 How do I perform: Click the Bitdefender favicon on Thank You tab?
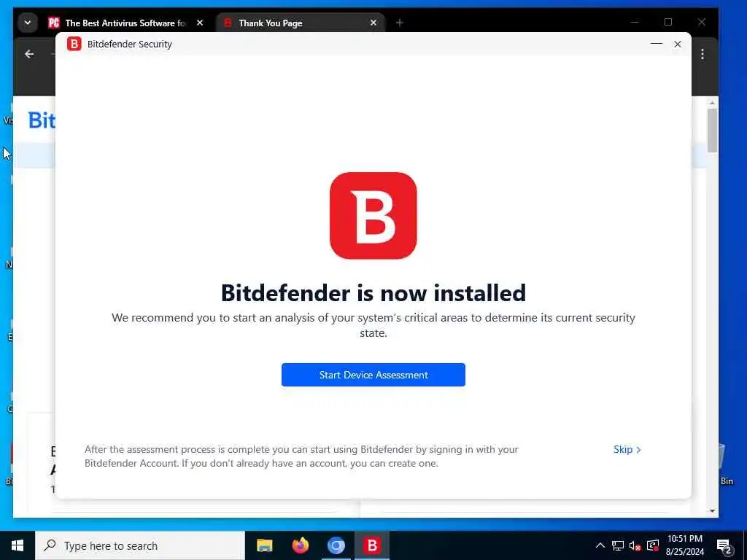coord(228,23)
